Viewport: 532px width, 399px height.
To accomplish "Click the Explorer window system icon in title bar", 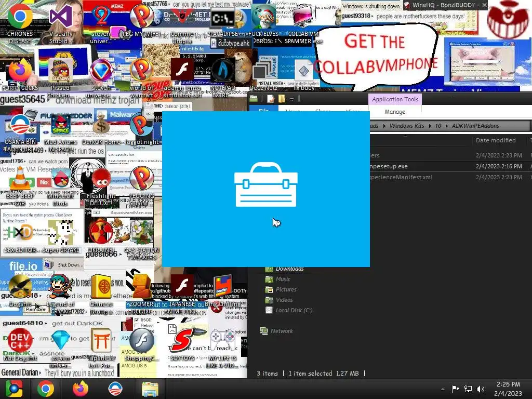I will pos(254,99).
